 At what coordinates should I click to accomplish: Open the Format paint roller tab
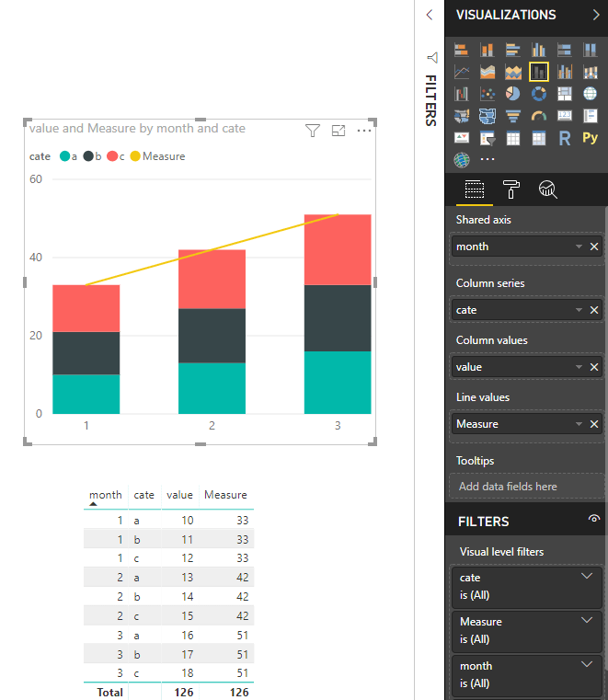click(x=510, y=189)
